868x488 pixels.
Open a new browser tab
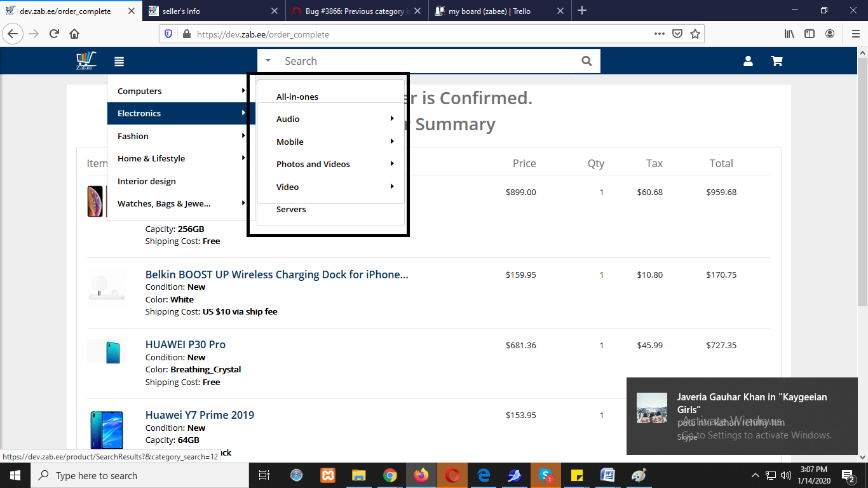(x=582, y=11)
